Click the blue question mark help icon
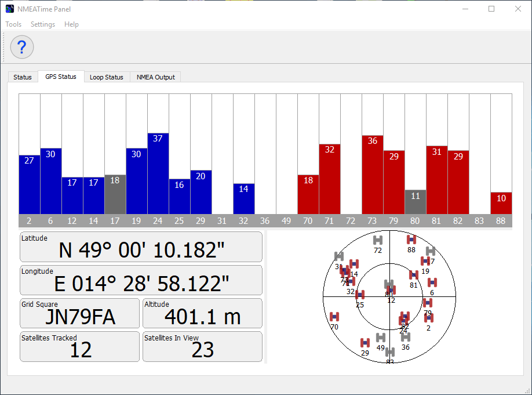This screenshot has height=395, width=532. [x=22, y=47]
